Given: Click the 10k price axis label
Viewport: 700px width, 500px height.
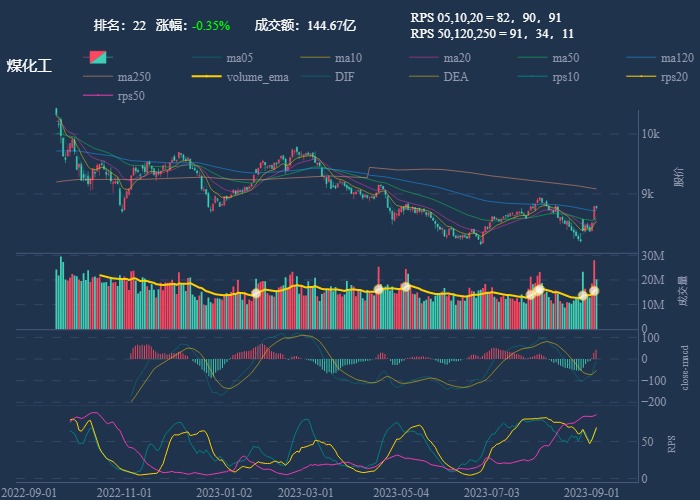Looking at the screenshot, I should [x=650, y=134].
